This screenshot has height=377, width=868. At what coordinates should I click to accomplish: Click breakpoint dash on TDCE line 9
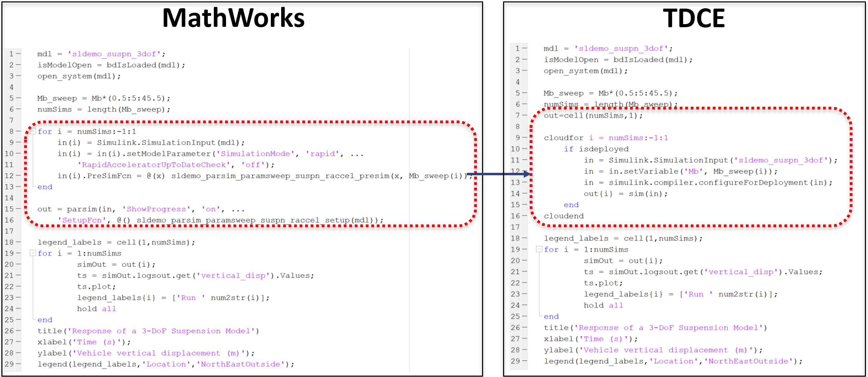pyautogui.click(x=524, y=138)
